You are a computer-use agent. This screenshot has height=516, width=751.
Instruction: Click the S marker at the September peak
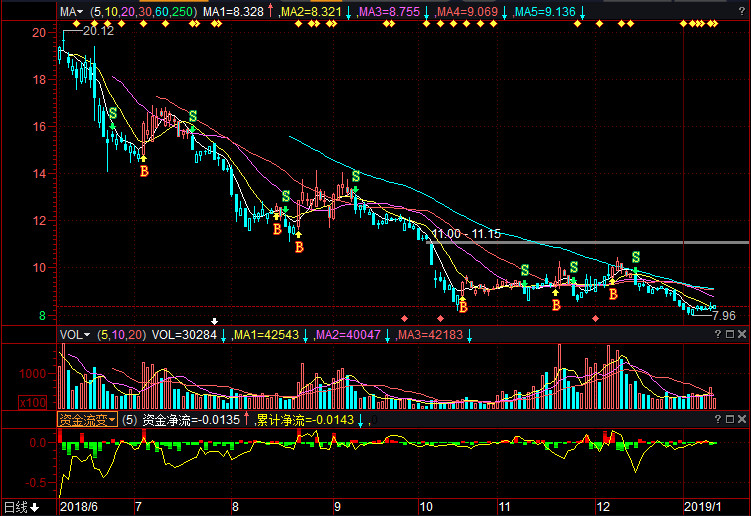[x=355, y=177]
